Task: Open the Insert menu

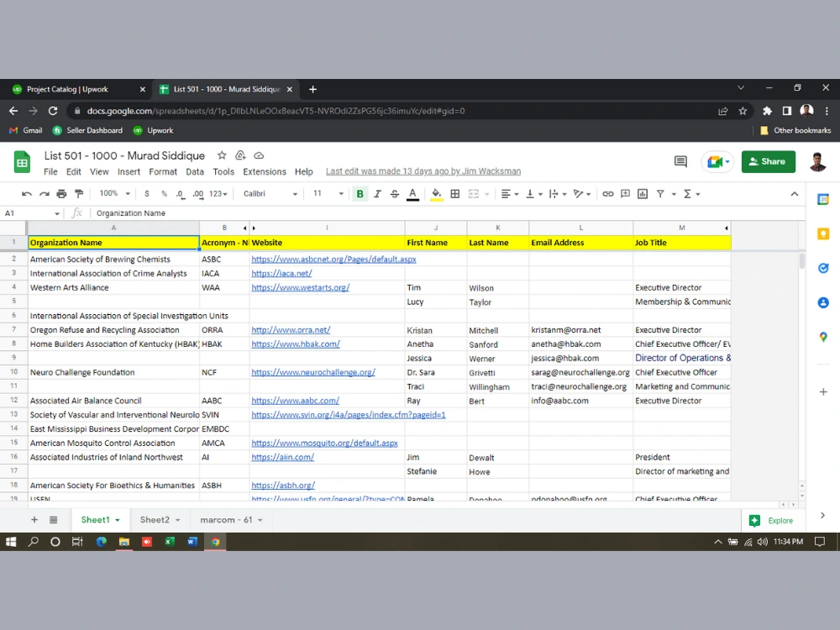Action: [x=129, y=172]
